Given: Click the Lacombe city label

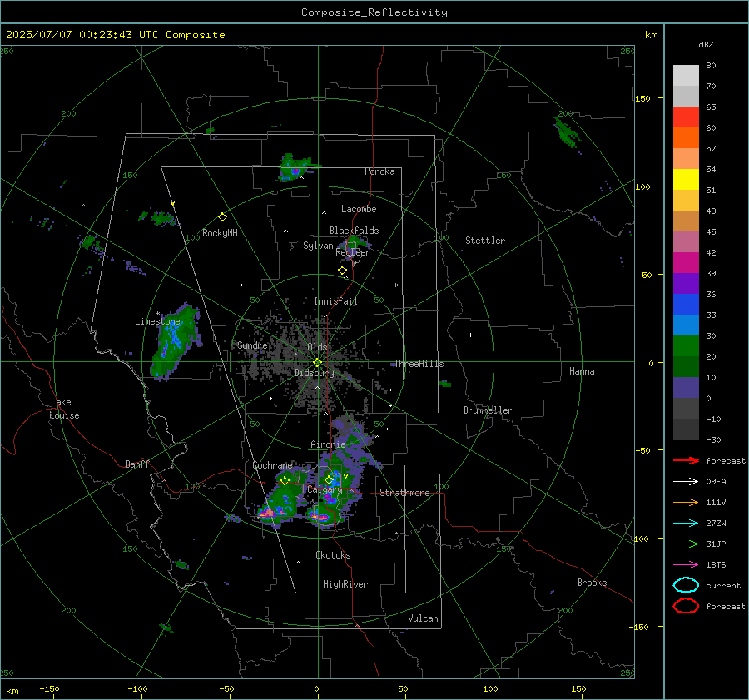Looking at the screenshot, I should click(359, 209).
